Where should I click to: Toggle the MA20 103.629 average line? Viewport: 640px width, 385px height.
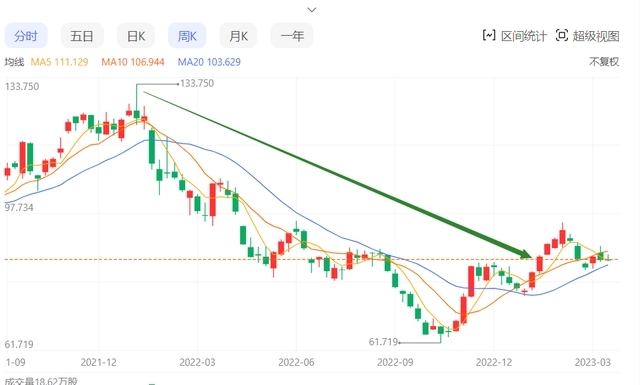209,62
